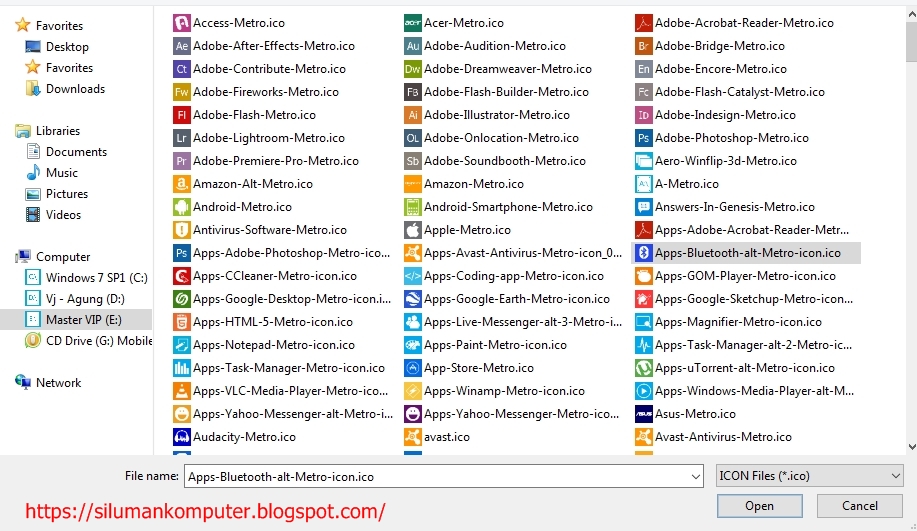Select Apps-Bluetooth-alt-Metro-icon.ico icon
This screenshot has width=917, height=531.
click(x=643, y=253)
